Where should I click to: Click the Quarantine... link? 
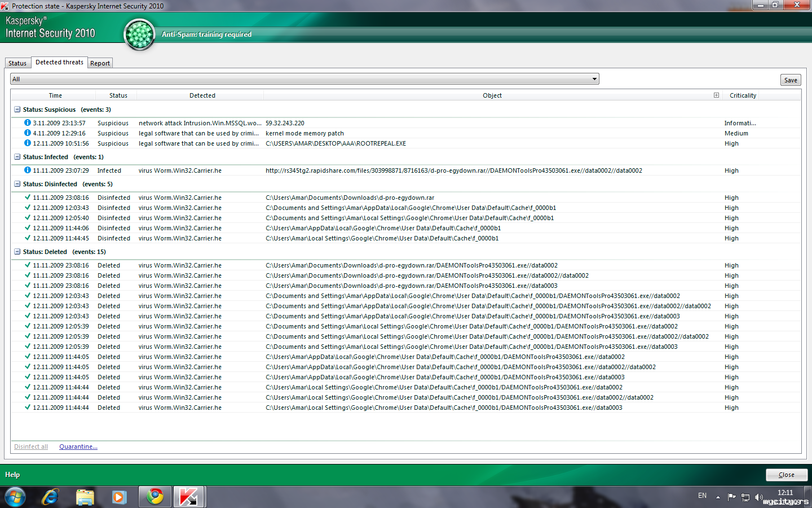point(78,446)
